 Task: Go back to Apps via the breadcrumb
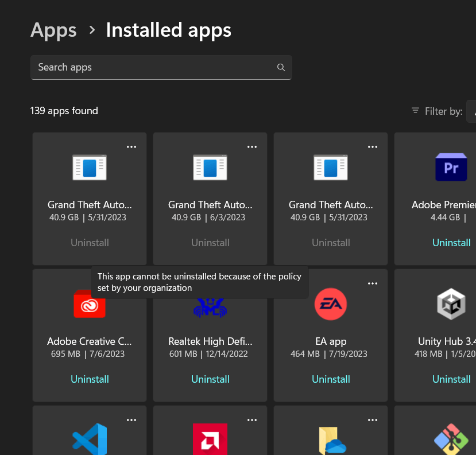pos(53,30)
